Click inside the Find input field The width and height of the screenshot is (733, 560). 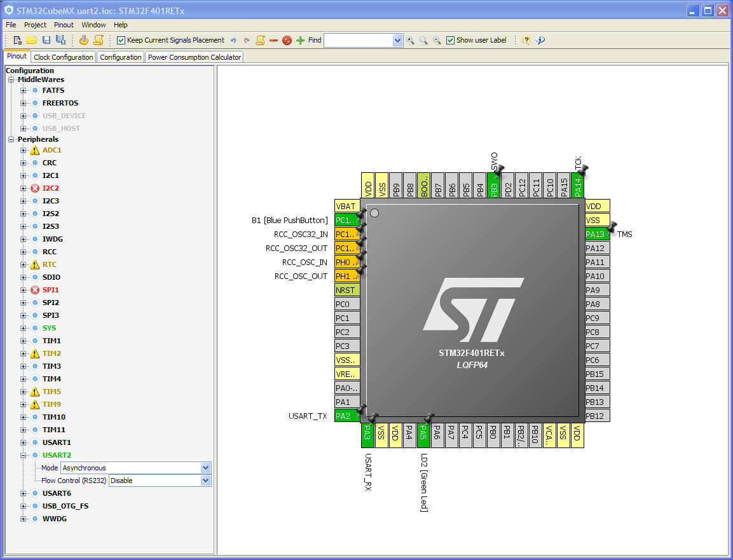click(359, 40)
